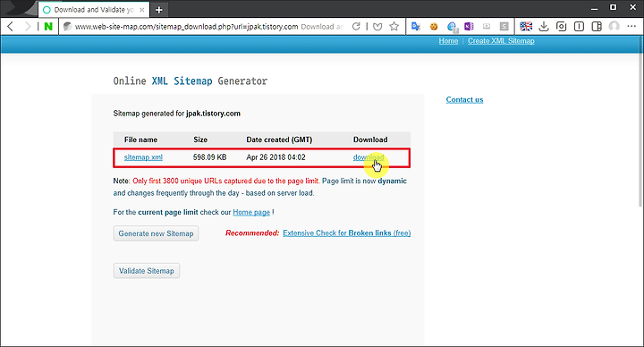Close the Download and Validate tab
Viewport: 644px width, 347px height.
(x=142, y=10)
